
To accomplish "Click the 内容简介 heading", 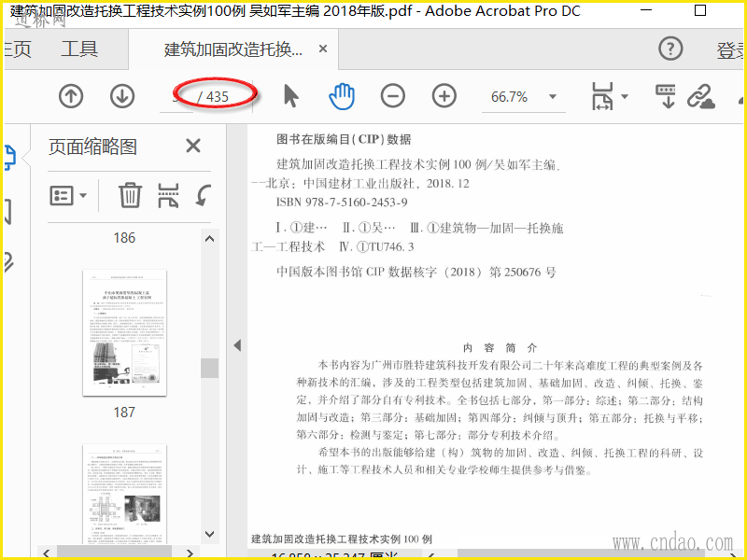I will 500,347.
